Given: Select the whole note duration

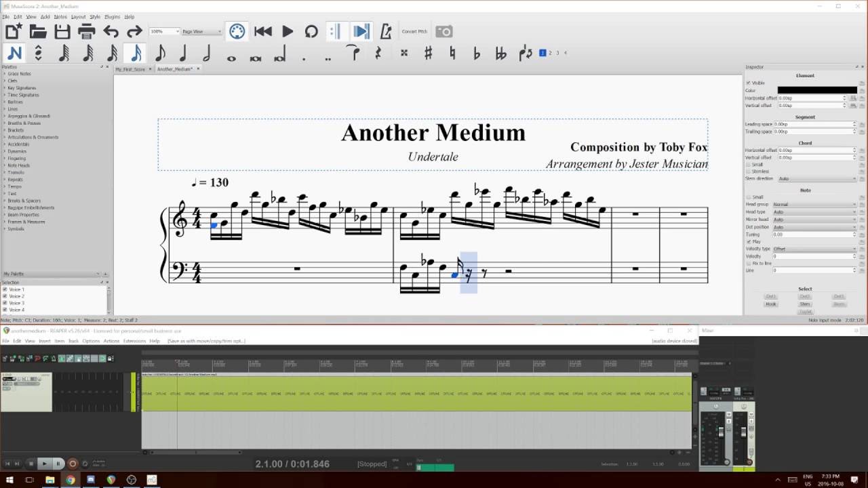Looking at the screenshot, I should pos(231,58).
